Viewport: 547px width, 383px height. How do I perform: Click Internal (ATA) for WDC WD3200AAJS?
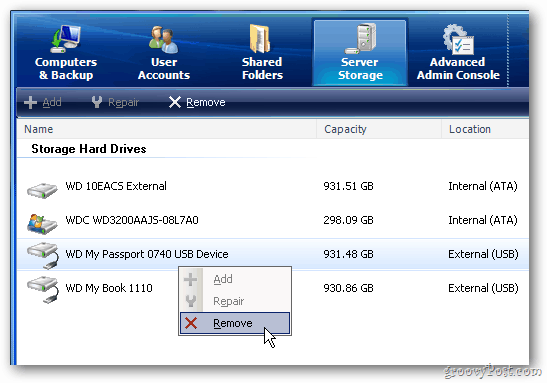tap(483, 220)
